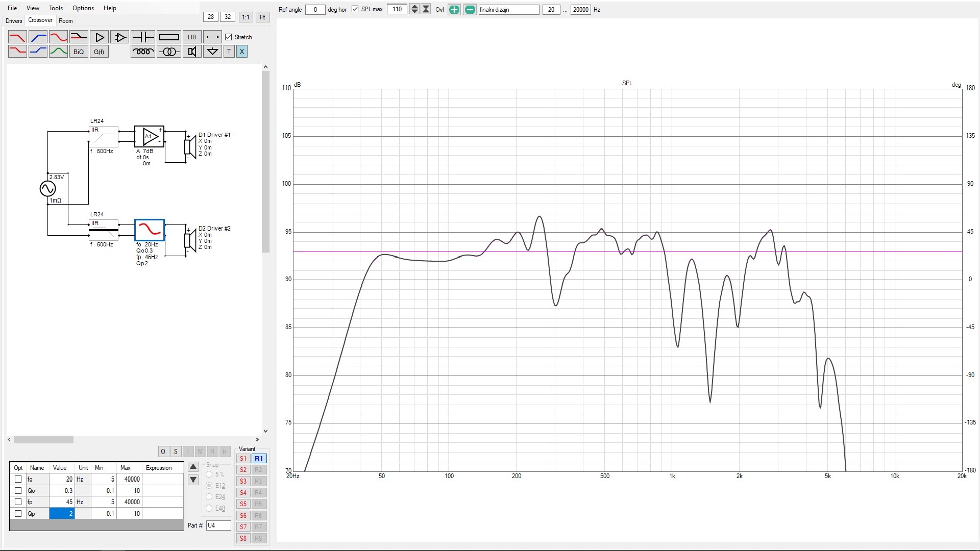Click the Fit button
Image resolution: width=980 pixels, height=551 pixels.
coord(262,17)
